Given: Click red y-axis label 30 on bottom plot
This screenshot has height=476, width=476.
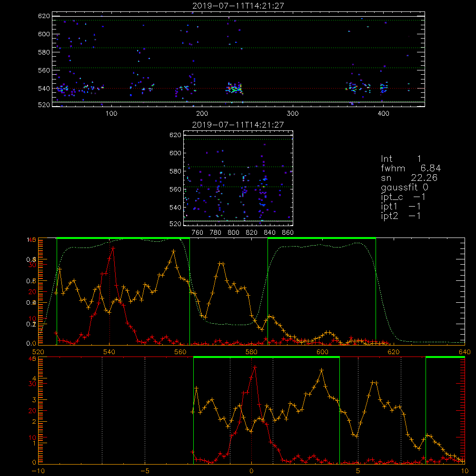Looking at the screenshot, I should [x=32, y=384].
